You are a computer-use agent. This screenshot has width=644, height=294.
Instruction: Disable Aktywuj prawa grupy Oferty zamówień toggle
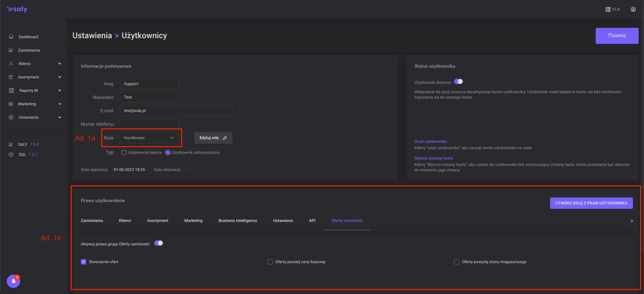tap(158, 243)
